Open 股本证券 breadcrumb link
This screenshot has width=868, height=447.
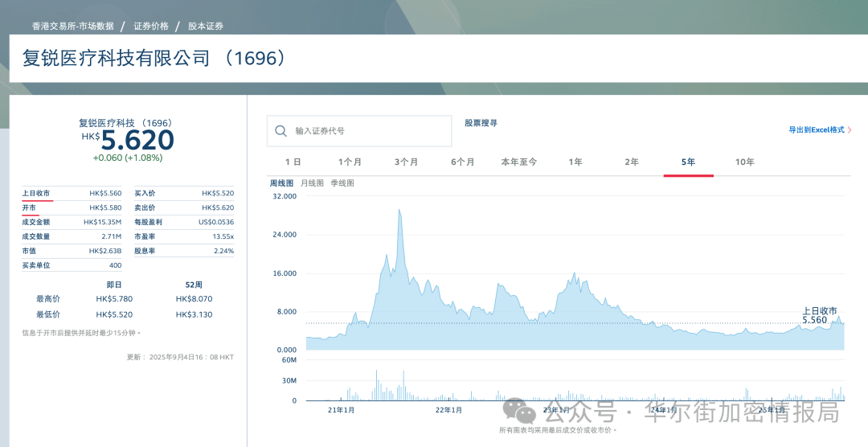tap(206, 26)
